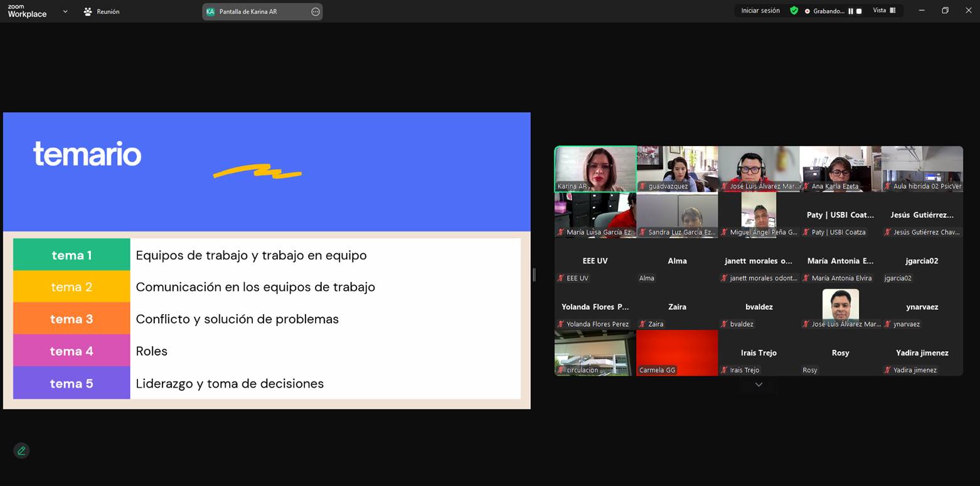Screen dimensions: 980x486
Task: Click the KA avatar on the shared screen tab
Action: [210, 12]
